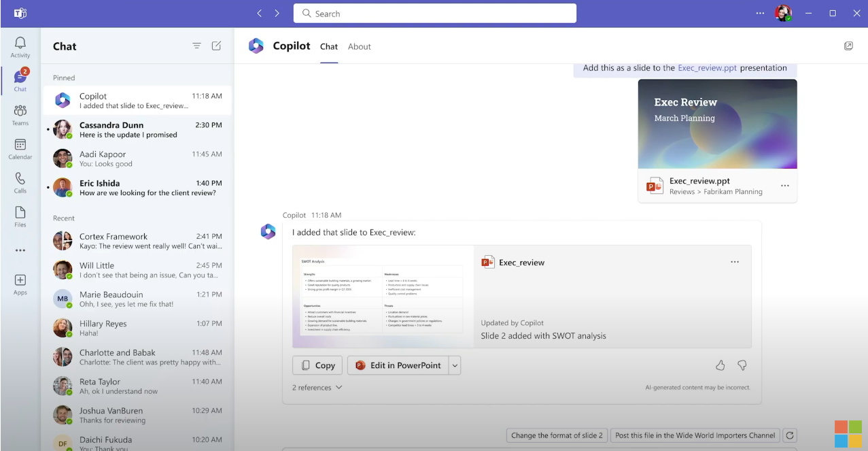Image resolution: width=868 pixels, height=451 pixels.
Task: Open Edit in PowerPoint dropdown arrow
Action: (x=455, y=365)
